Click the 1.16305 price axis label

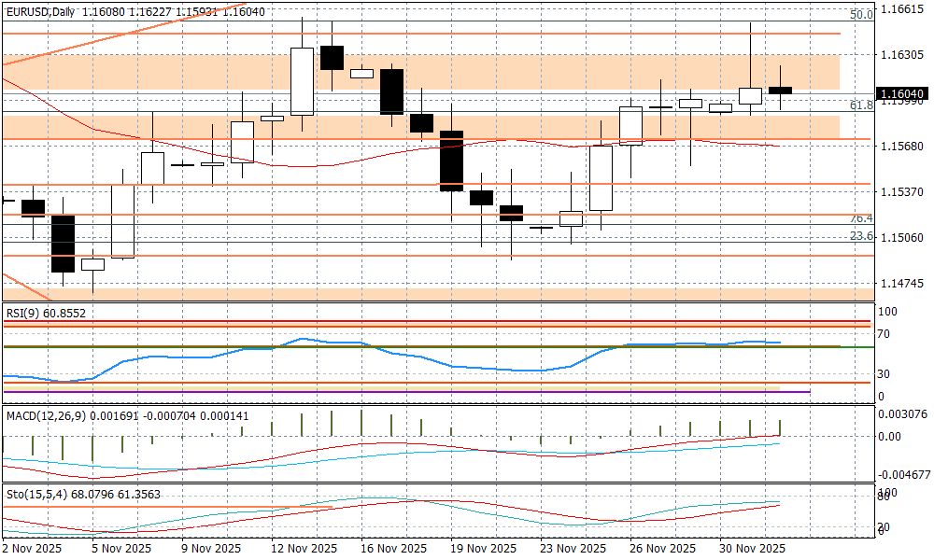(902, 55)
